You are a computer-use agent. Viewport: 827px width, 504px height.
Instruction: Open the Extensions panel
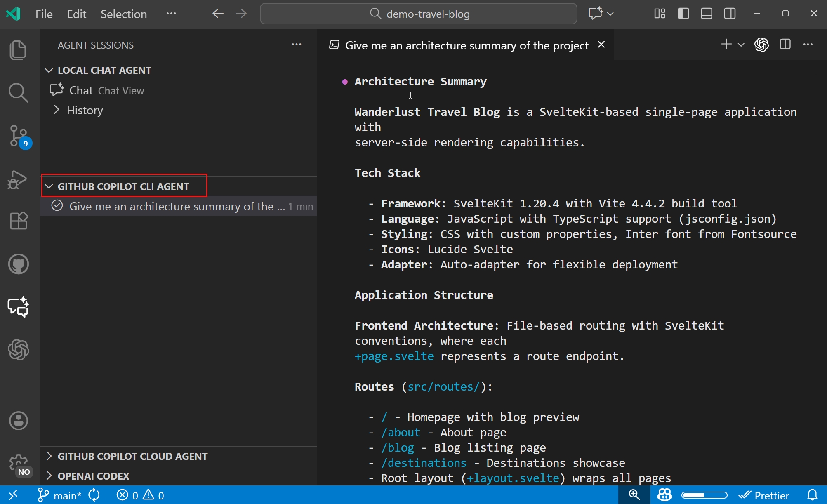[x=18, y=221]
